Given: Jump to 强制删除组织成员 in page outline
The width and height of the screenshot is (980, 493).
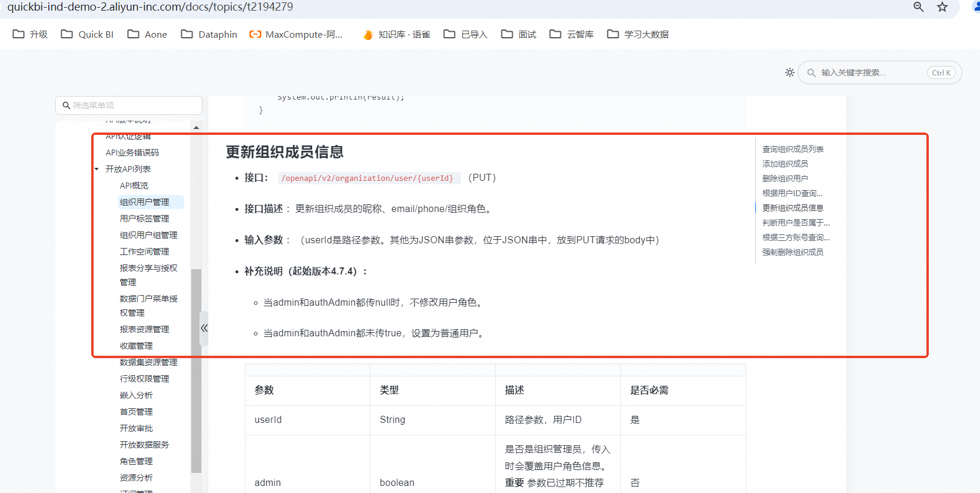Looking at the screenshot, I should coord(793,252).
